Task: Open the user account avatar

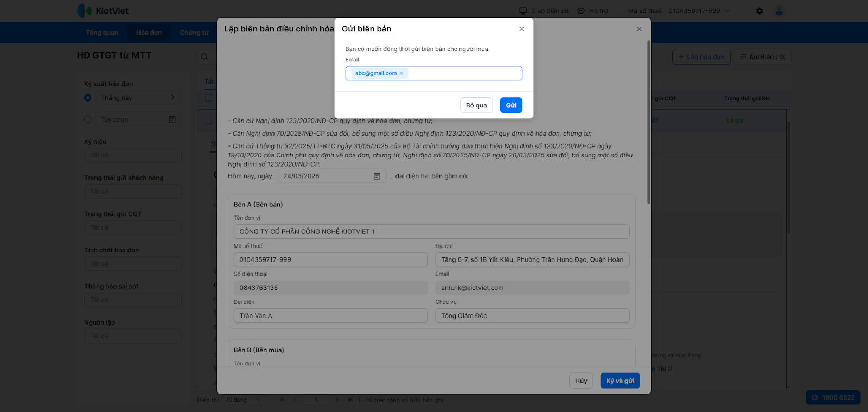Action: click(x=780, y=11)
